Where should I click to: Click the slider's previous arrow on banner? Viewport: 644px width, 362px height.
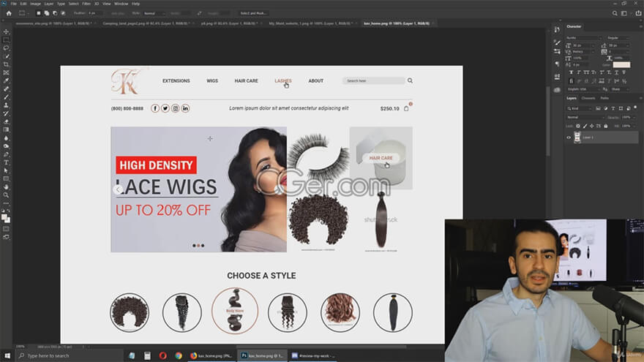point(118,189)
